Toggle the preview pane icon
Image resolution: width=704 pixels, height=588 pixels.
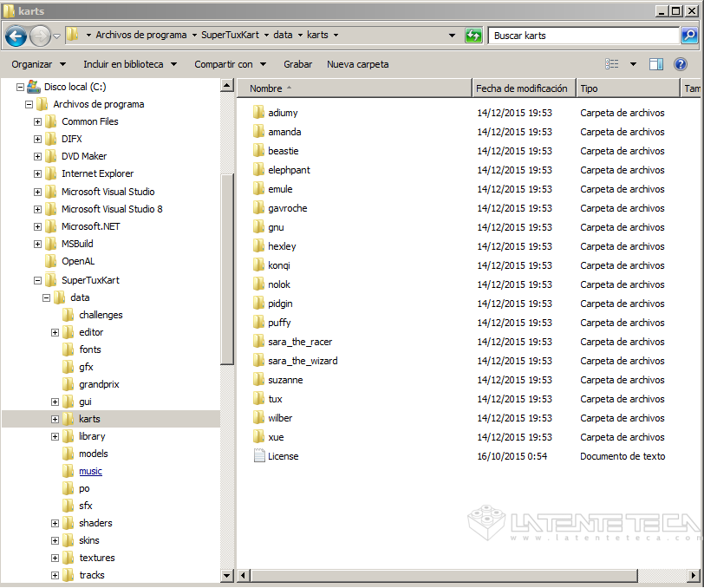(x=656, y=64)
